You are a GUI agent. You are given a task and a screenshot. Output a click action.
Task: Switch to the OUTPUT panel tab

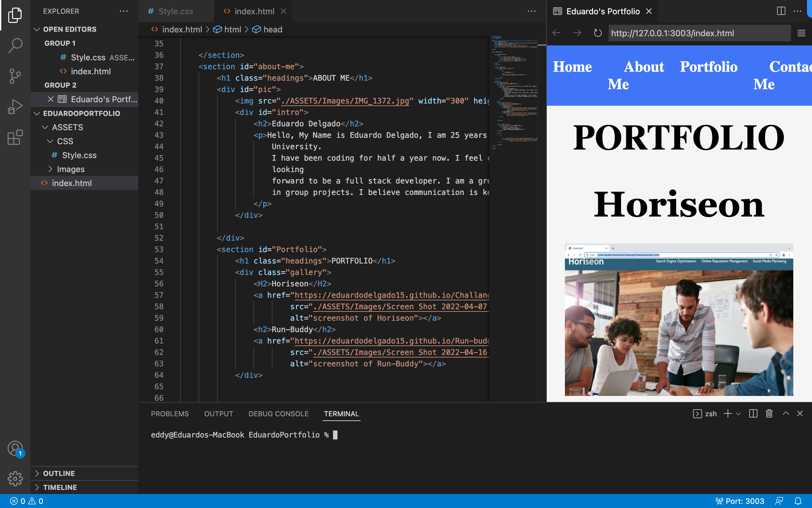tap(219, 414)
